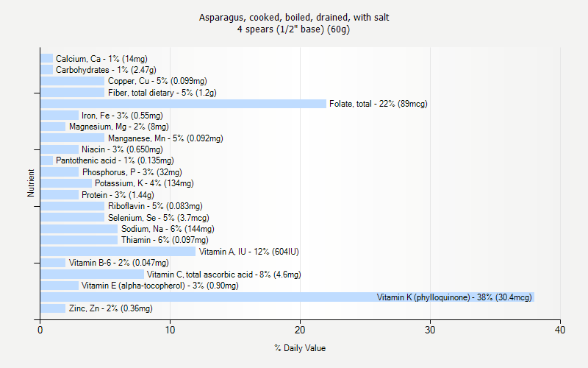Click the Manganese, Mn label

click(x=165, y=138)
